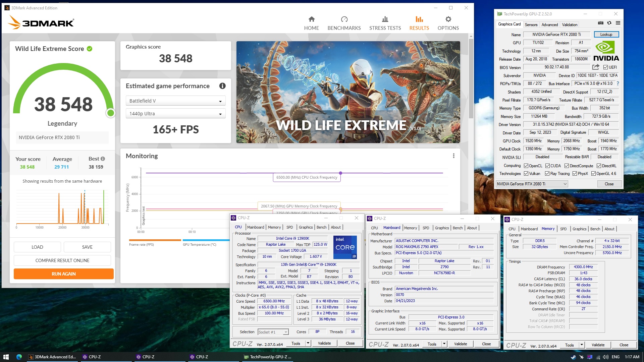The width and height of the screenshot is (644, 362).
Task: Toggle Vulkan checkbox in GPU-Z
Action: point(526,174)
